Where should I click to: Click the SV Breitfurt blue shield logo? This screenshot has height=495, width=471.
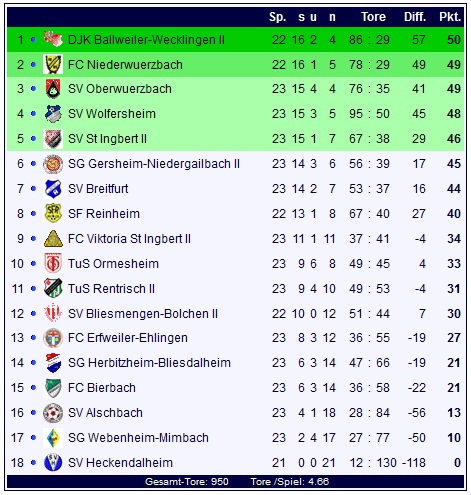(53, 189)
